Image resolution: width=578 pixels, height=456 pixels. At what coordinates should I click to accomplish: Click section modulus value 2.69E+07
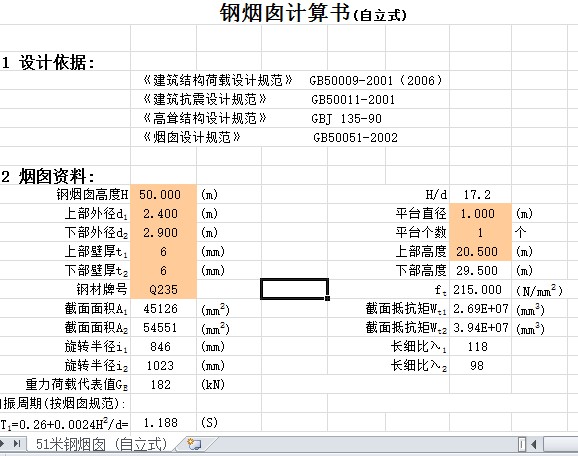click(481, 309)
